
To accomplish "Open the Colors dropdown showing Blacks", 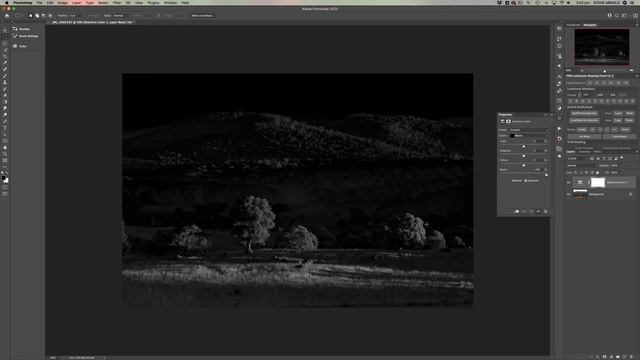I will (528, 136).
